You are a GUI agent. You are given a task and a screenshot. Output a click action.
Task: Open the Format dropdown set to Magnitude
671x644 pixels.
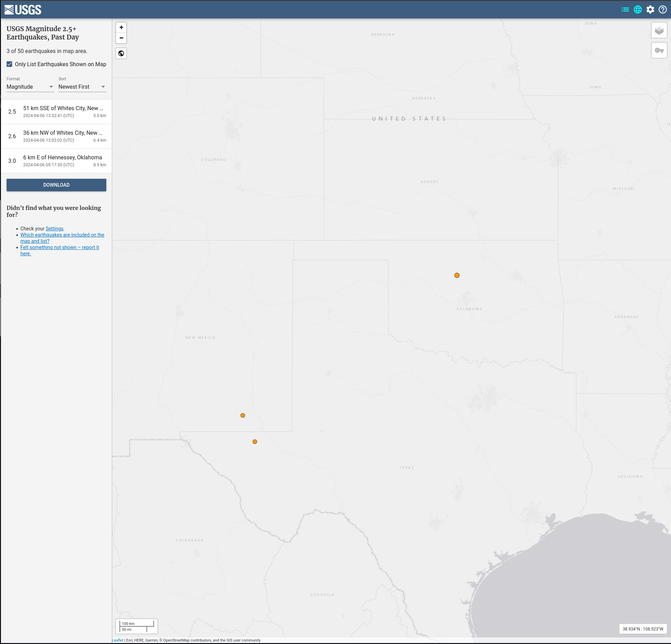pyautogui.click(x=30, y=87)
